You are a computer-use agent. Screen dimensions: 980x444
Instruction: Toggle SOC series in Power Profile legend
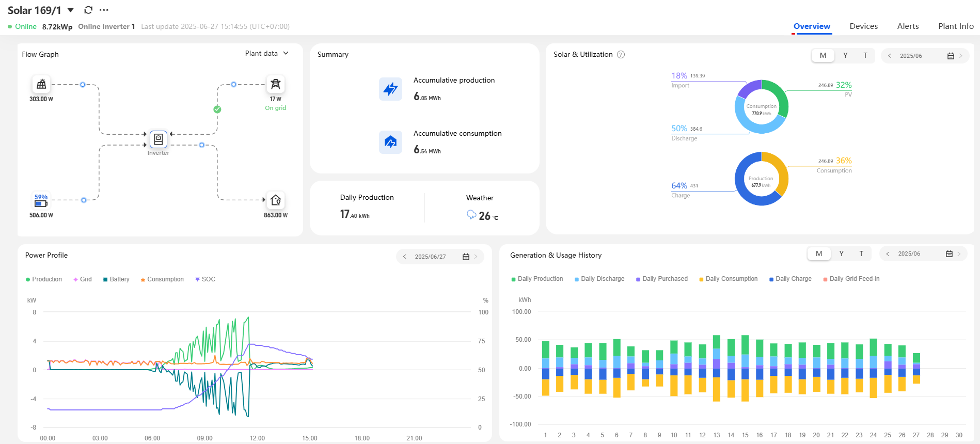click(x=205, y=279)
